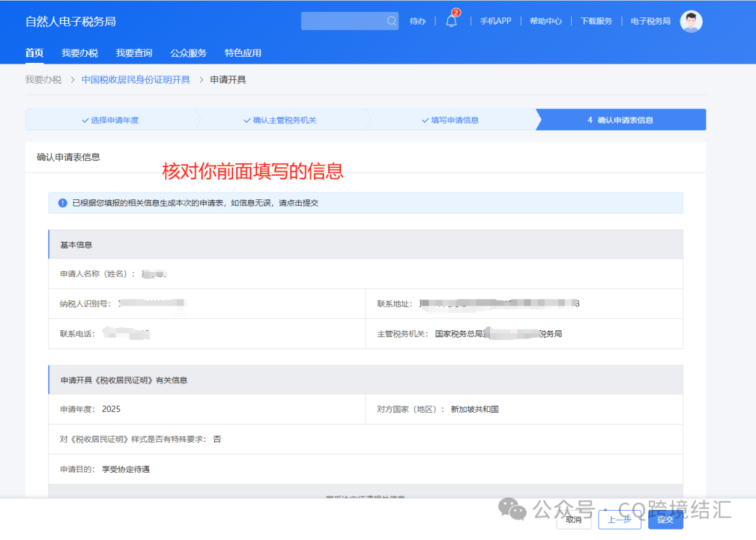This screenshot has height=540, width=756.
Task: Click the notification bell icon
Action: coord(451,21)
